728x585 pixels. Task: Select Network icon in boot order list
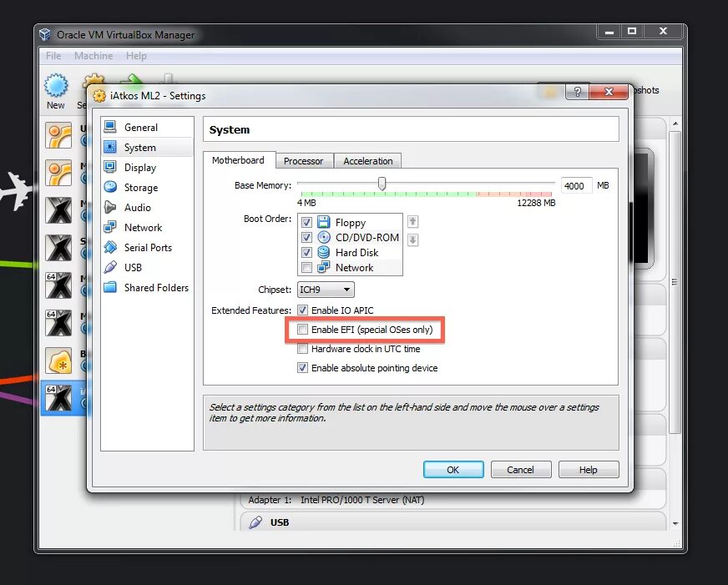coord(324,267)
